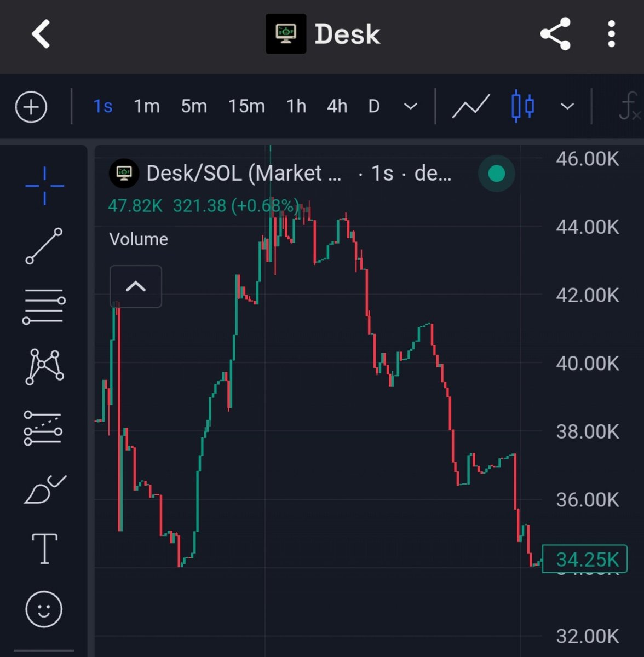Image resolution: width=644 pixels, height=657 pixels.
Task: Switch to line chart style icon
Action: [x=471, y=106]
